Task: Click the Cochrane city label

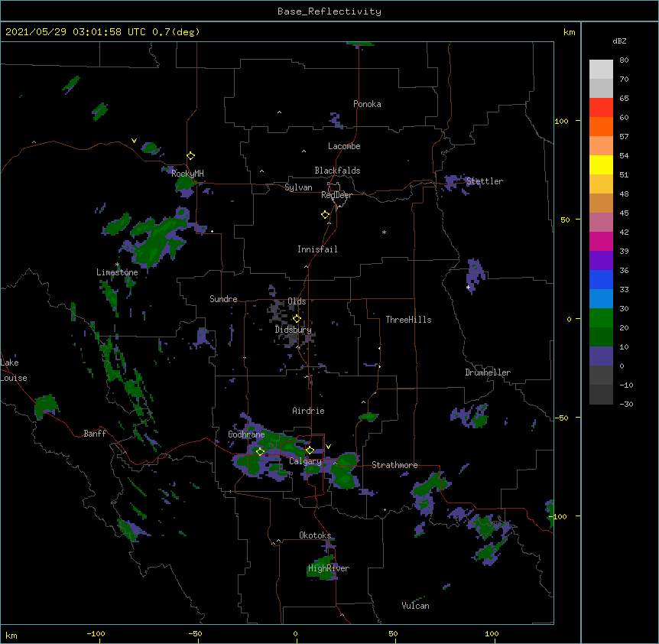Action: (x=246, y=434)
